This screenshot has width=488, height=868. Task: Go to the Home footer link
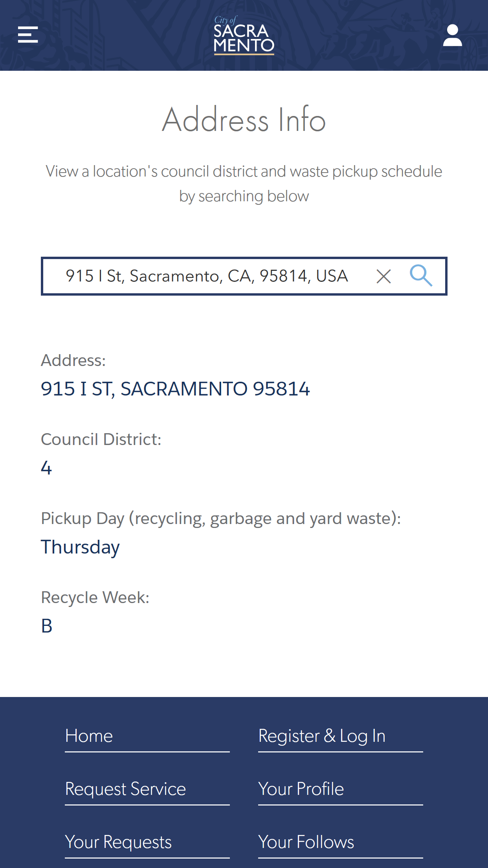[x=89, y=736]
